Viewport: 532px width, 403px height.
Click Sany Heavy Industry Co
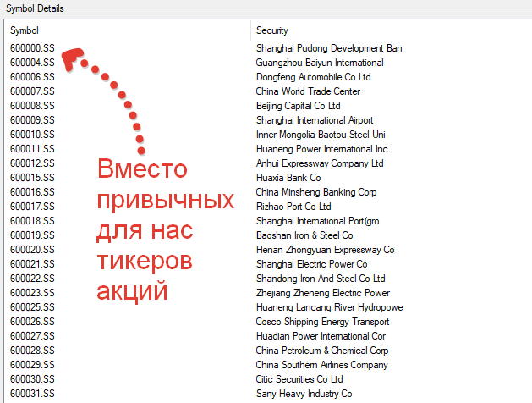[304, 394]
